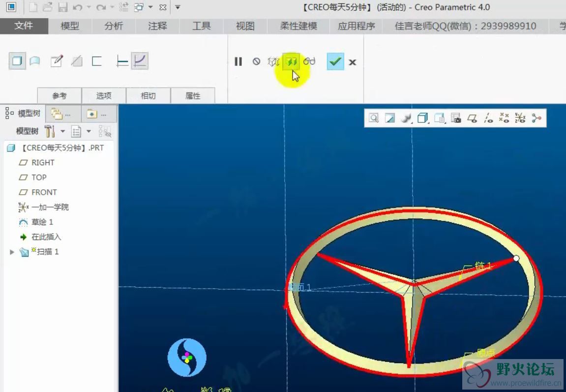Select the sweep as solid option
The height and width of the screenshot is (392, 566).
17,61
